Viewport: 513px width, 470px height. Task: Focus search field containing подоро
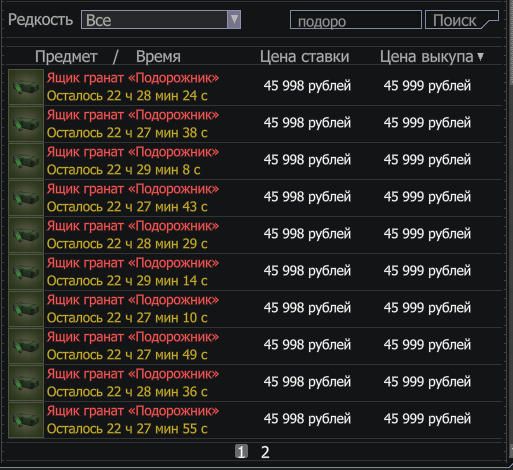pos(356,20)
